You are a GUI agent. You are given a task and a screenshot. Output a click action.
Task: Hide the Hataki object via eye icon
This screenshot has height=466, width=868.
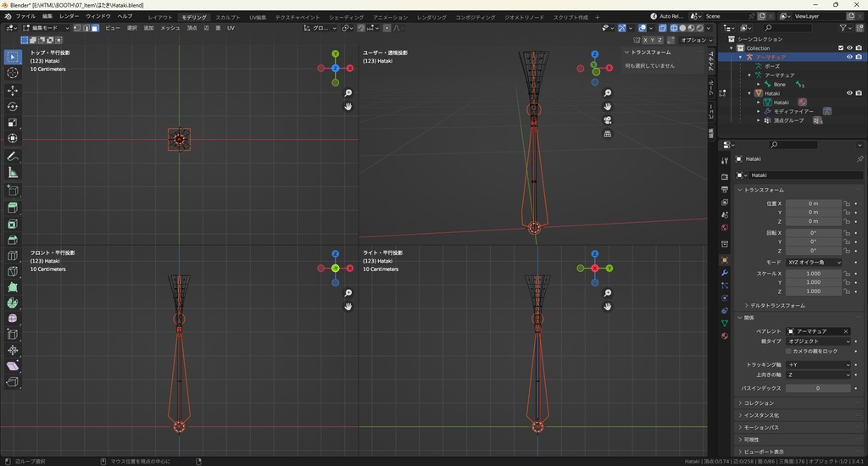849,93
